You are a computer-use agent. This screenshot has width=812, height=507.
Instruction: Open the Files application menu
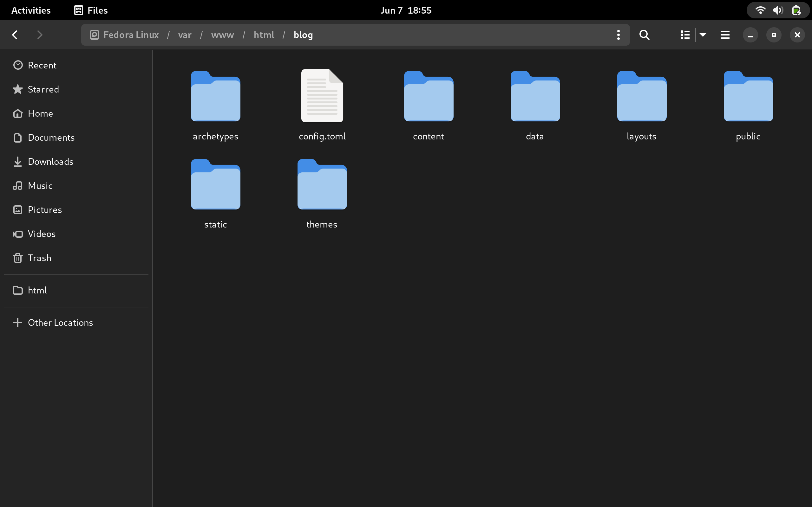pos(90,10)
